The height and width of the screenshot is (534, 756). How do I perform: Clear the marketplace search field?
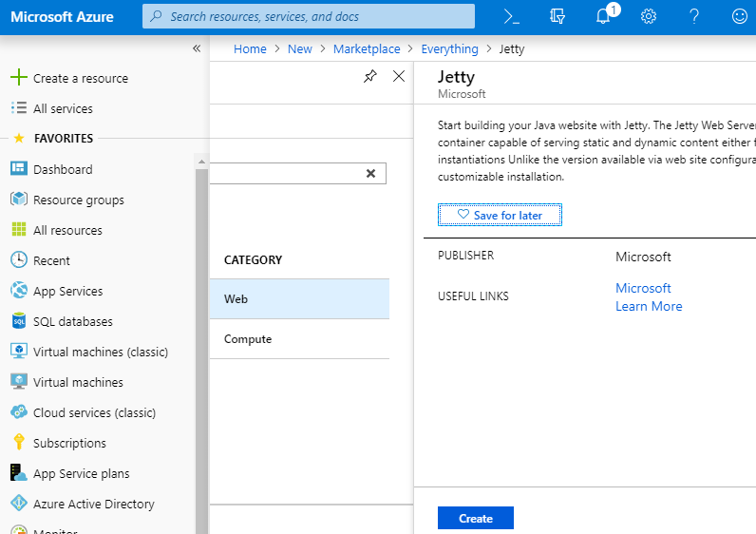coord(370,173)
